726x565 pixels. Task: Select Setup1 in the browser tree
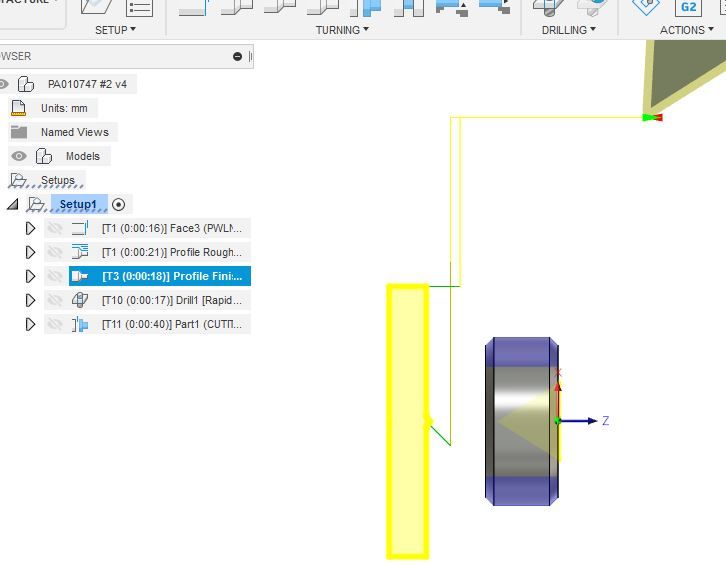click(78, 204)
